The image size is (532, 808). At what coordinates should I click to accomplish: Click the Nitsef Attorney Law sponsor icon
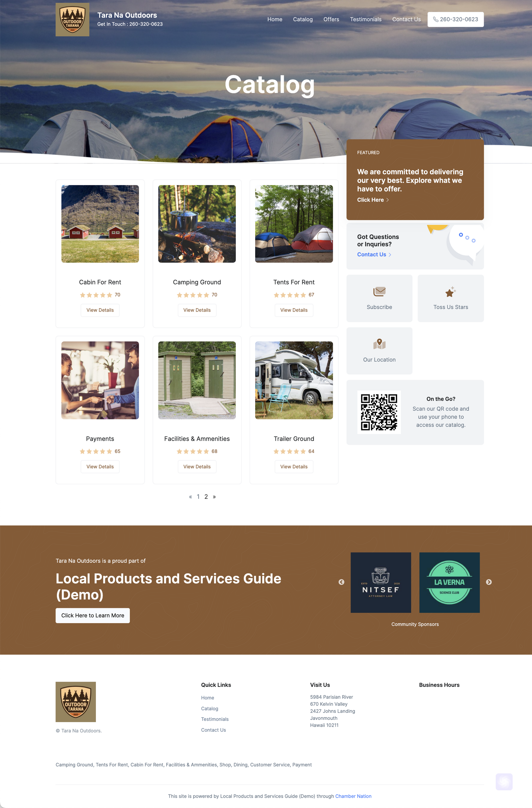(381, 582)
